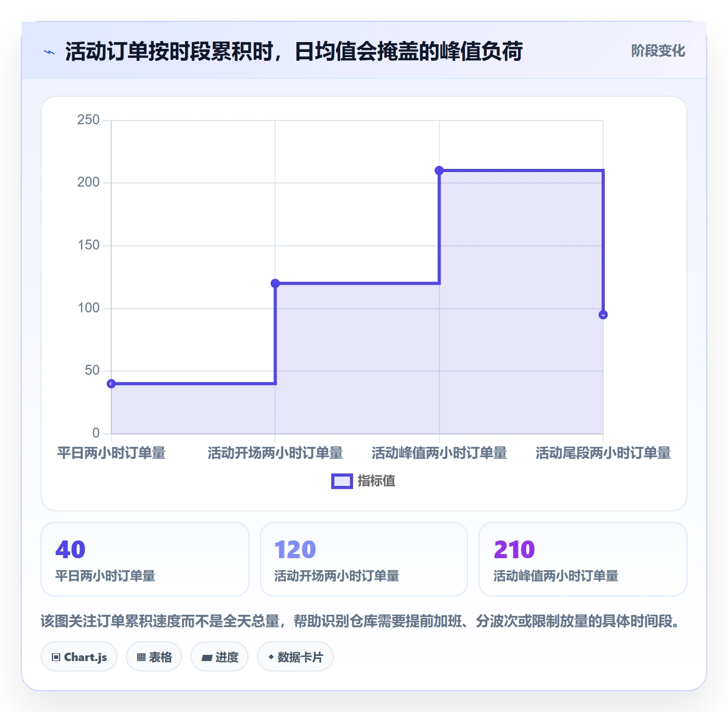This screenshot has width=728, height=712.
Task: Click the chart data point at value 120
Action: [x=275, y=283]
